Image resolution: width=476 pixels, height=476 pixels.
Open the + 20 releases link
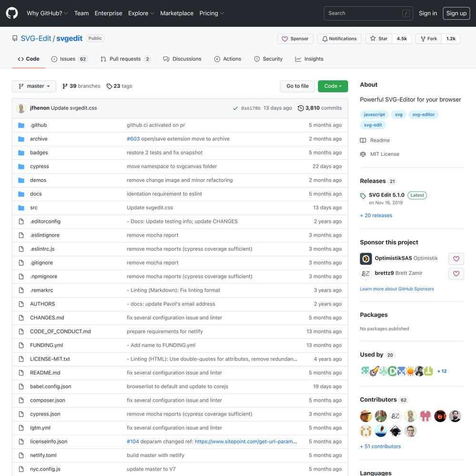click(x=376, y=215)
